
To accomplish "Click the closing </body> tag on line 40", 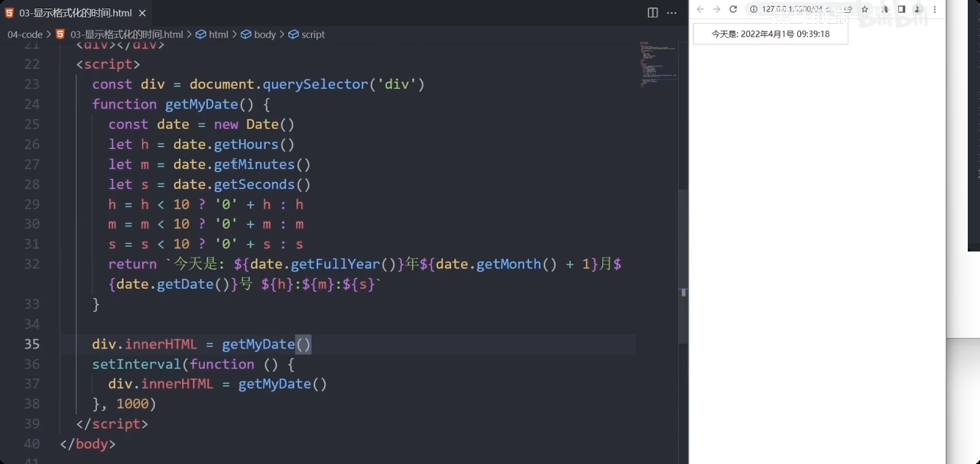I will coord(88,443).
